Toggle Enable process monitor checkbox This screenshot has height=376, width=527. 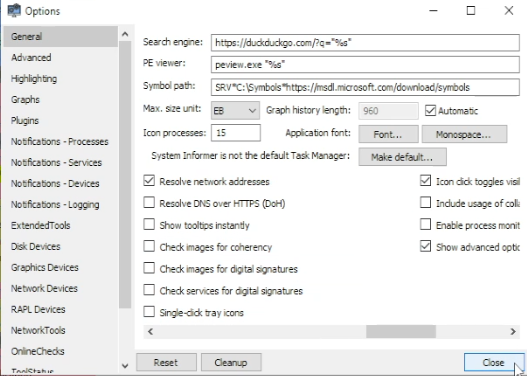click(x=425, y=225)
